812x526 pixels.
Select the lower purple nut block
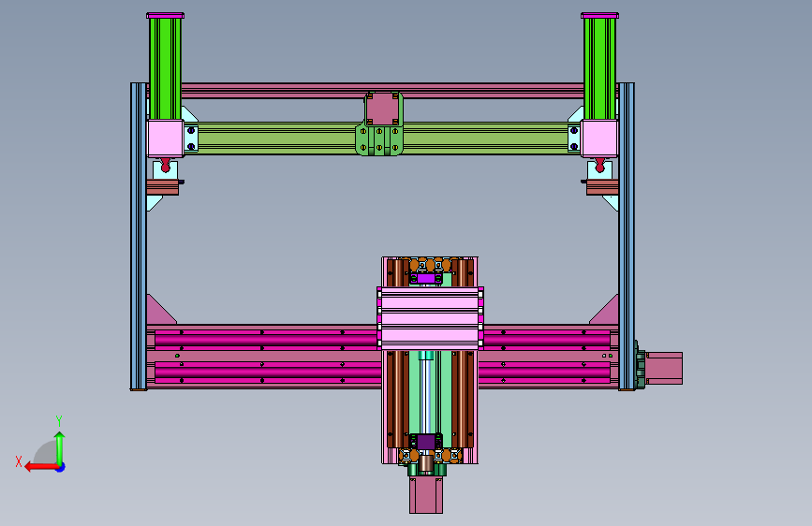pyautogui.click(x=426, y=442)
